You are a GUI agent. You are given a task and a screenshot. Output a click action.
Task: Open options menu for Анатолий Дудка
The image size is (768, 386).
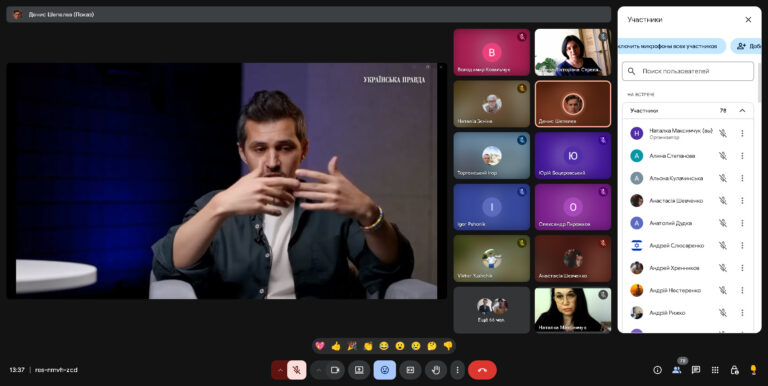[742, 223]
